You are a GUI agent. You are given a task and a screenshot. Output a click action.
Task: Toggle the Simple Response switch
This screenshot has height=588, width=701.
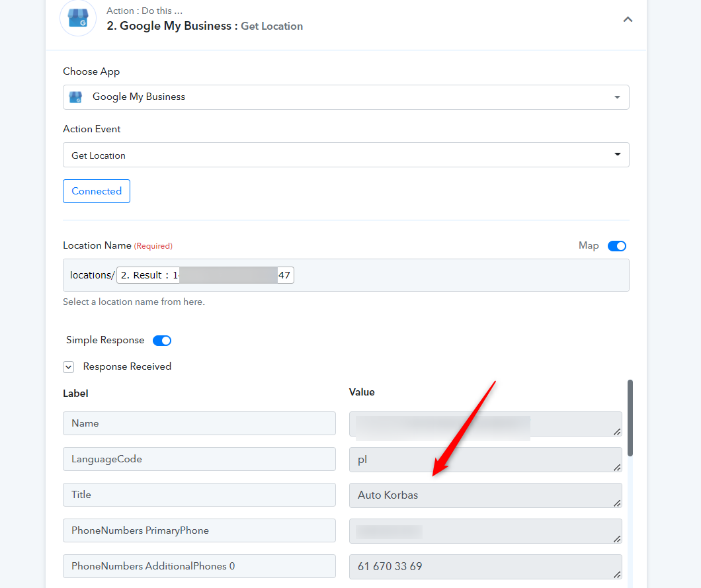[162, 340]
